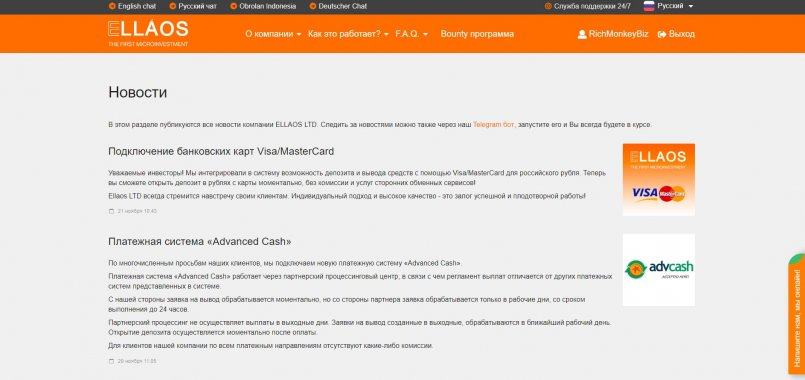This screenshot has height=380, width=805.
Task: Click the orange bullet icon beside Obrolan Indonesia
Action: tap(234, 7)
